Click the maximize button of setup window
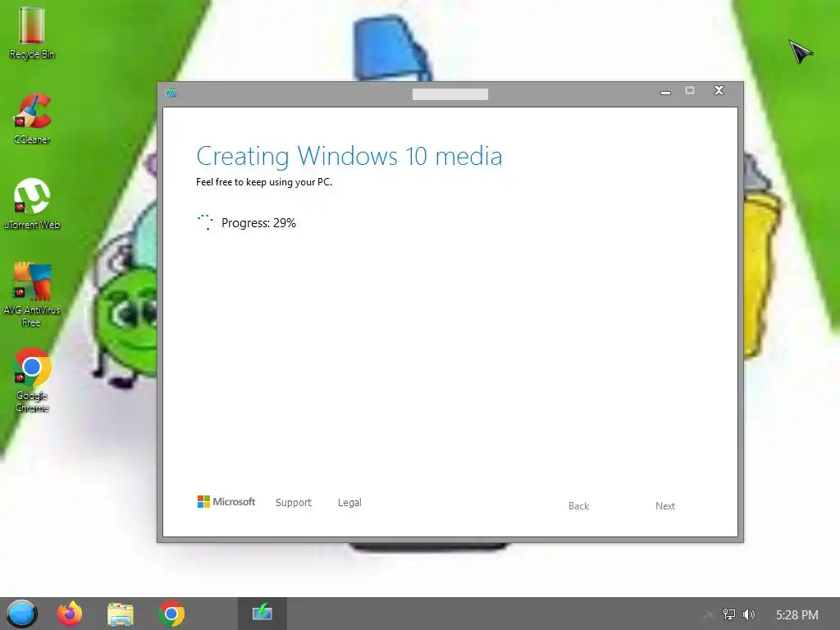The height and width of the screenshot is (630, 840). pos(690,90)
